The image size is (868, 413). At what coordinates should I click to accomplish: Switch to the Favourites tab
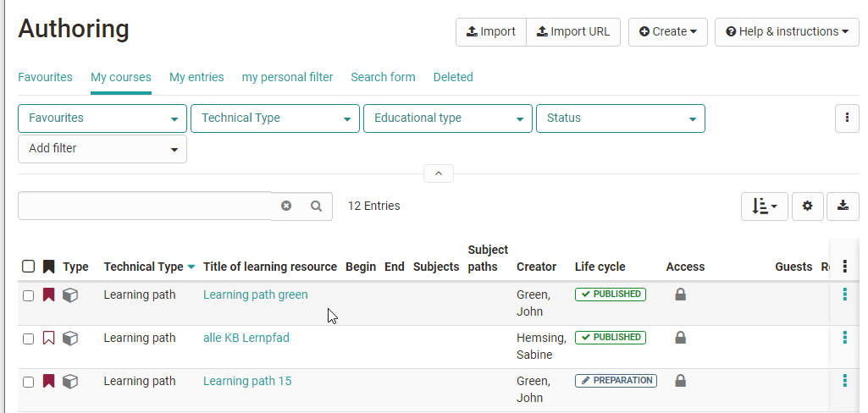tap(45, 77)
